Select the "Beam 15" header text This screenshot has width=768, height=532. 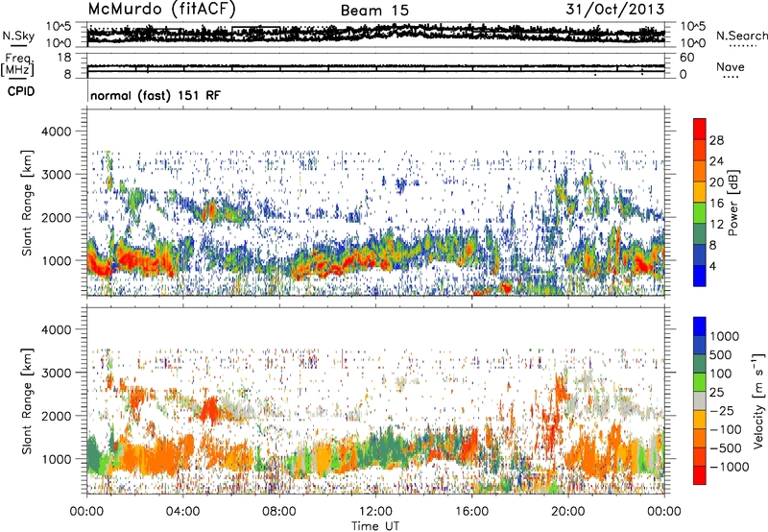click(x=374, y=11)
